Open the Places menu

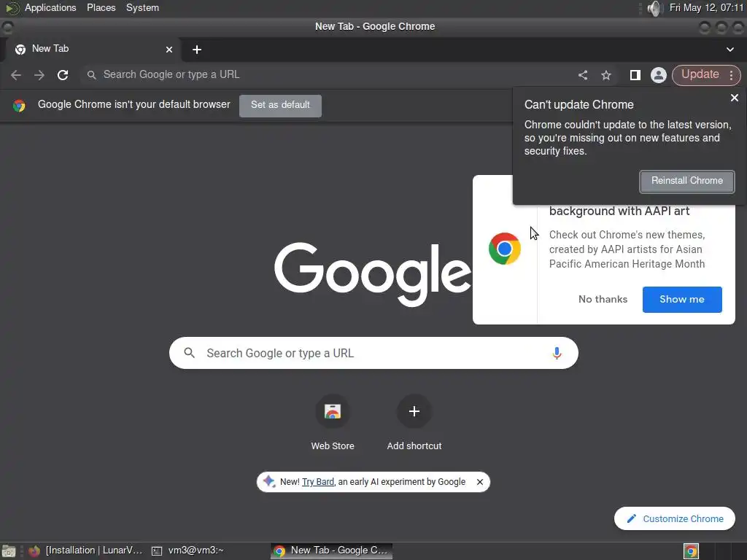click(101, 7)
